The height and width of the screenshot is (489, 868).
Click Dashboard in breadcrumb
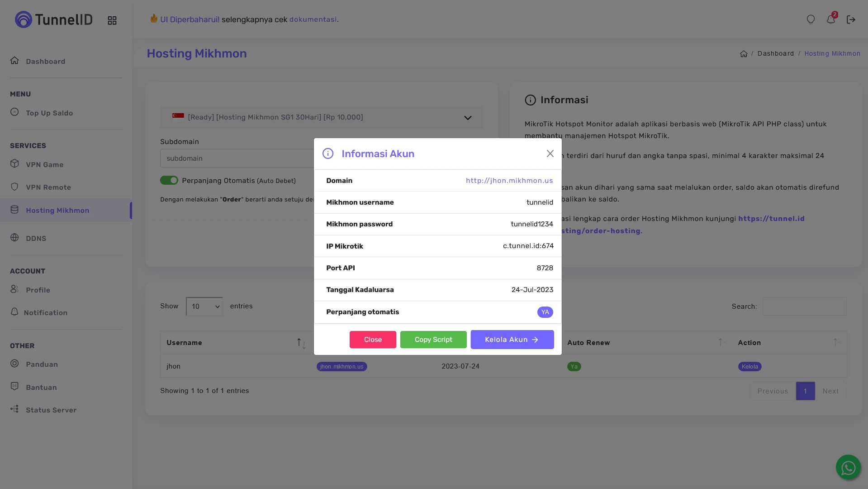coord(775,53)
